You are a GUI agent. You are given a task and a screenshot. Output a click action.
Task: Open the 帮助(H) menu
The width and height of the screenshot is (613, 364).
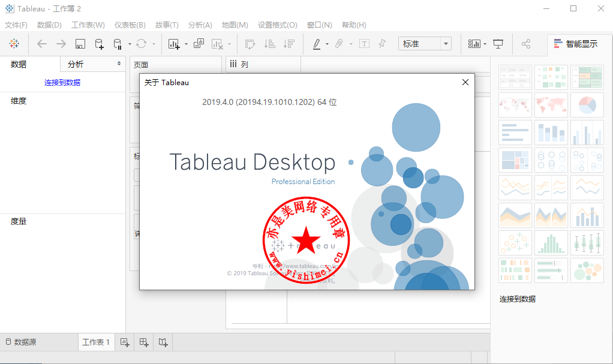(354, 25)
